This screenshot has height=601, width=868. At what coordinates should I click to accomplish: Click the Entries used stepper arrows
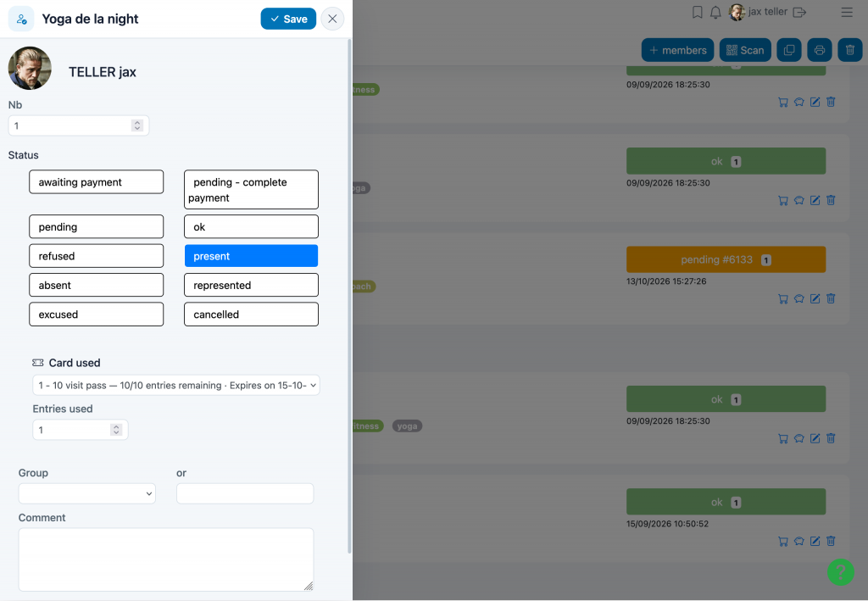pyautogui.click(x=116, y=430)
